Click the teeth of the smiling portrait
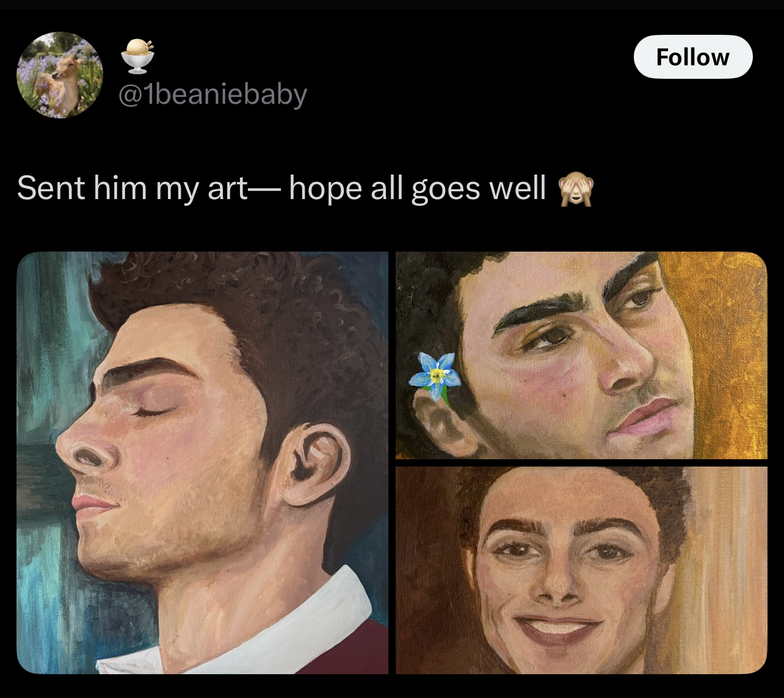The image size is (784, 698). pos(557,627)
